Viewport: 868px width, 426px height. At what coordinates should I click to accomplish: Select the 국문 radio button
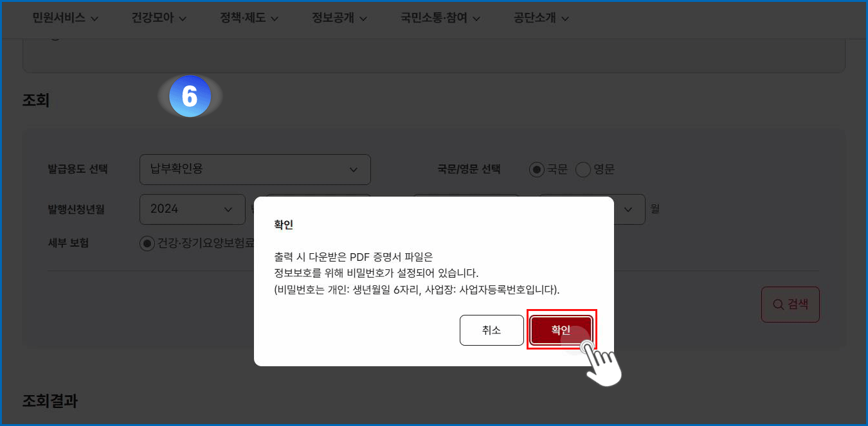(x=537, y=170)
